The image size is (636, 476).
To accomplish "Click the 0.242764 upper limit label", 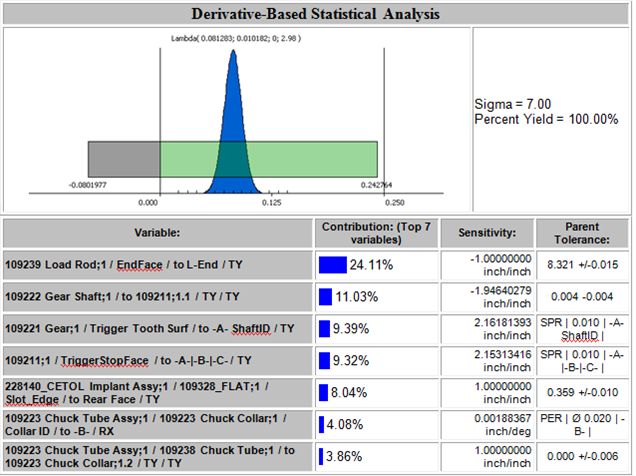I will point(376,184).
